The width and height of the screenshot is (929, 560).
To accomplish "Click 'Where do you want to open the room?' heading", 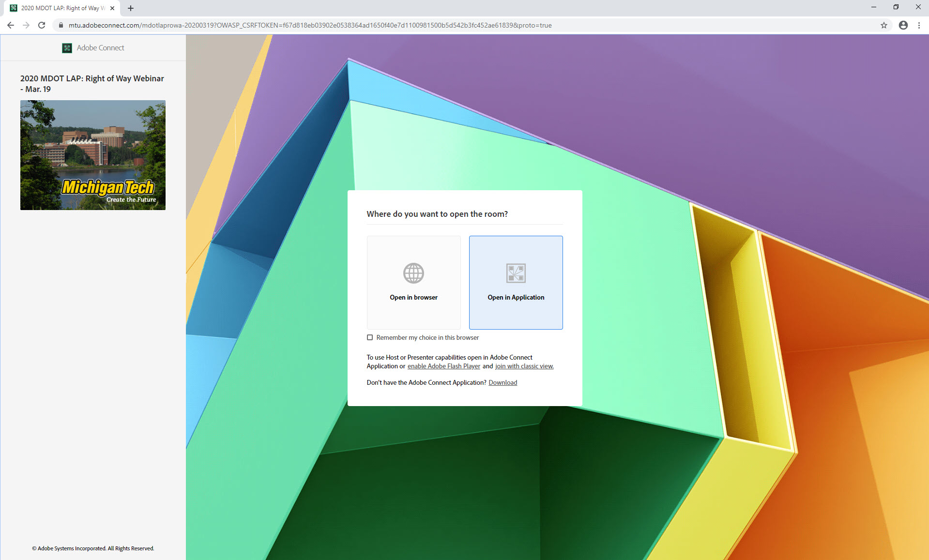I will point(437,214).
